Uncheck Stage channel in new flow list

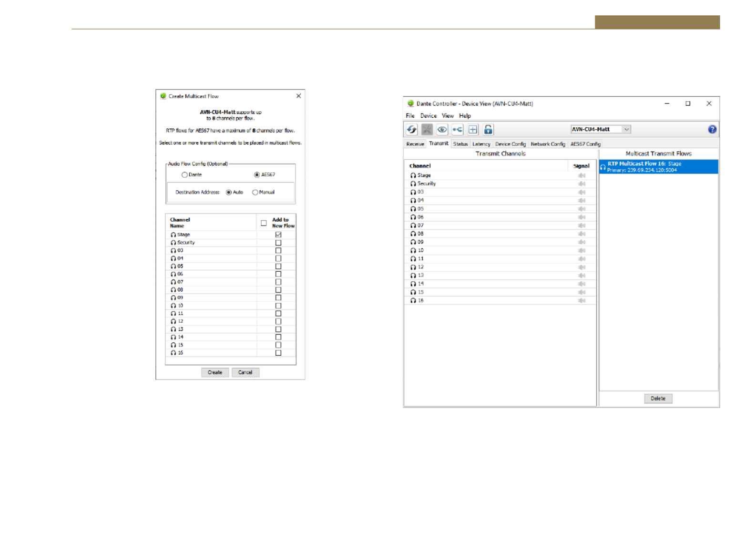pos(278,235)
